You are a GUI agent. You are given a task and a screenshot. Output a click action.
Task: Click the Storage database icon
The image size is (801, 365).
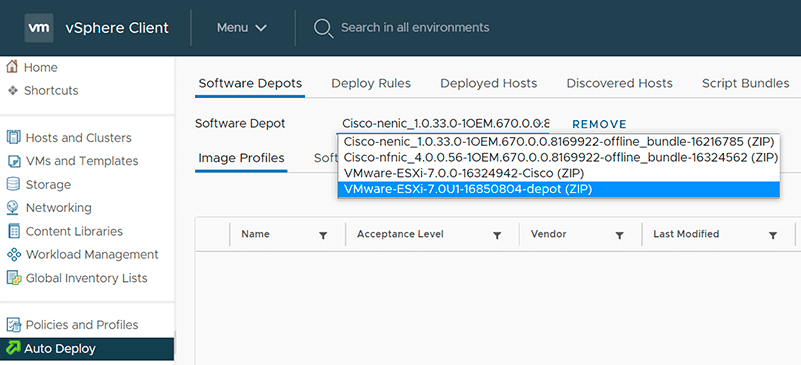coord(14,184)
